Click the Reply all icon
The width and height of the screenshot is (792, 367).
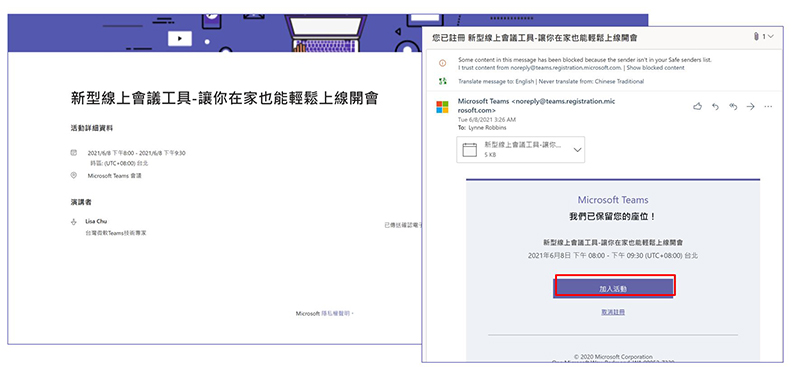pyautogui.click(x=733, y=107)
